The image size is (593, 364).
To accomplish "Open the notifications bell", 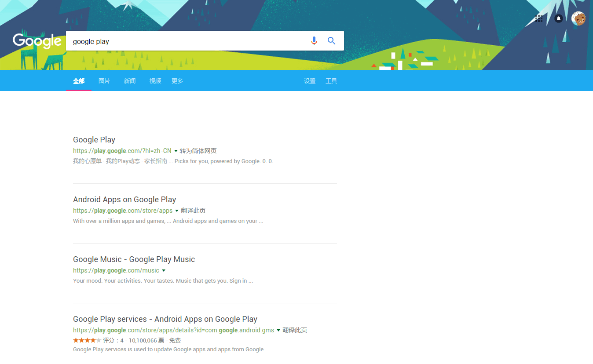I will pos(559,18).
